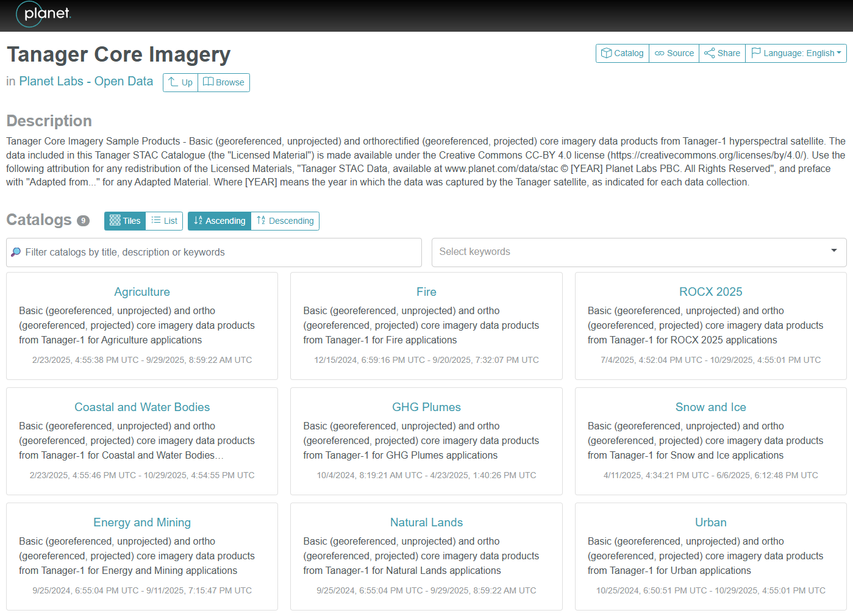Open the Natural Lands catalog
853x616 pixels.
coord(427,523)
